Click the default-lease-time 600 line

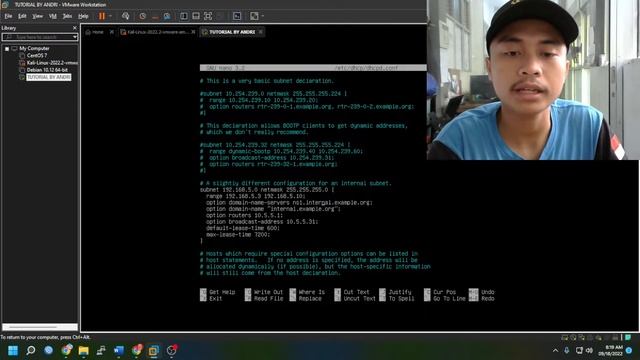point(243,228)
